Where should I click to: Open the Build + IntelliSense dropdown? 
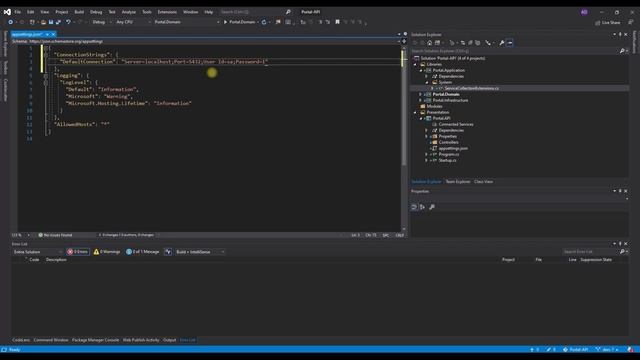(200, 252)
